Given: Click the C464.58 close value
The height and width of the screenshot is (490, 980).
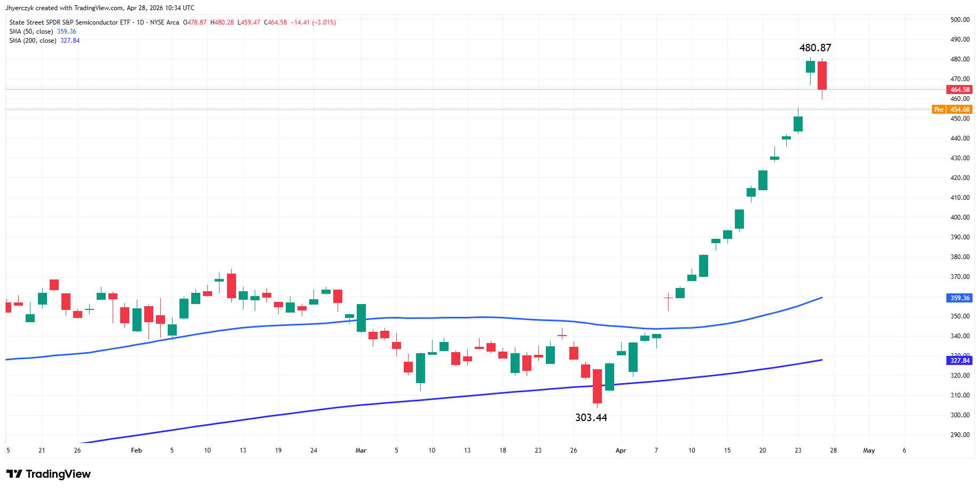Looking at the screenshot, I should (276, 22).
